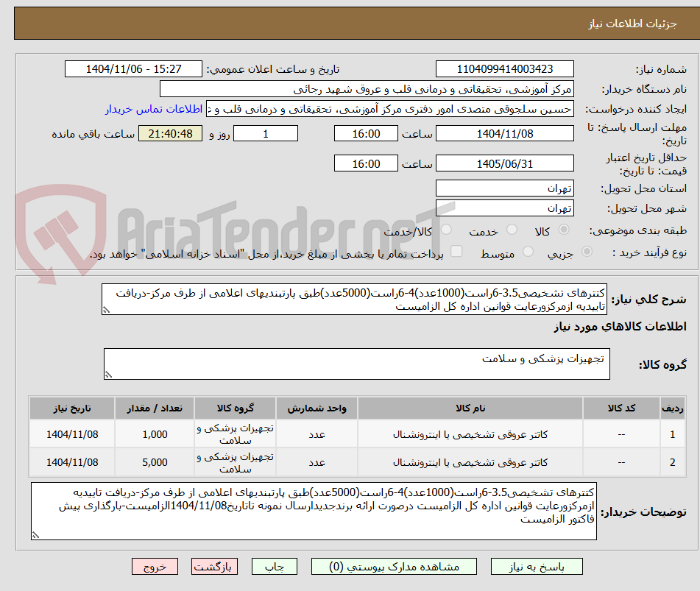Select the خدمت radio button
The image size is (700, 591).
512,230
